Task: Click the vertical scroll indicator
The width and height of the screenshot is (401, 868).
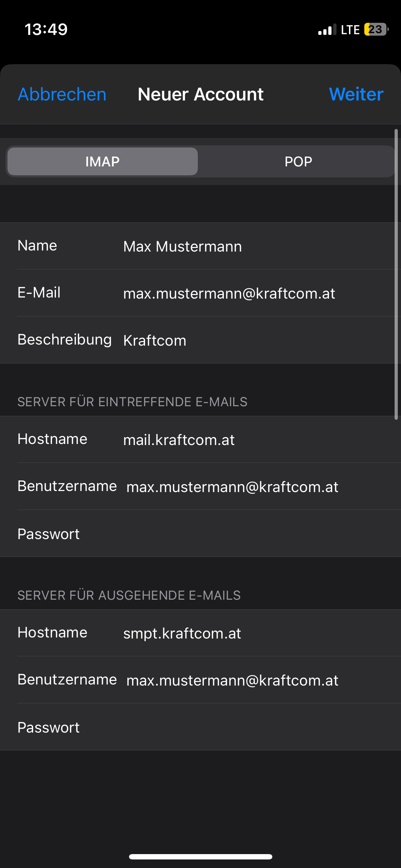Action: (396, 274)
